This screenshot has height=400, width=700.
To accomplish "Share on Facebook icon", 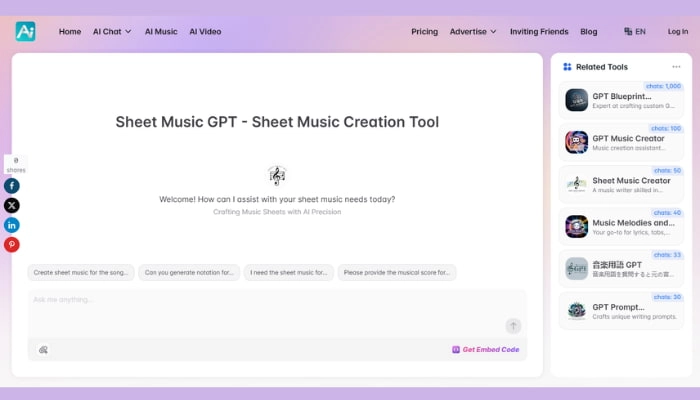I will pyautogui.click(x=12, y=186).
